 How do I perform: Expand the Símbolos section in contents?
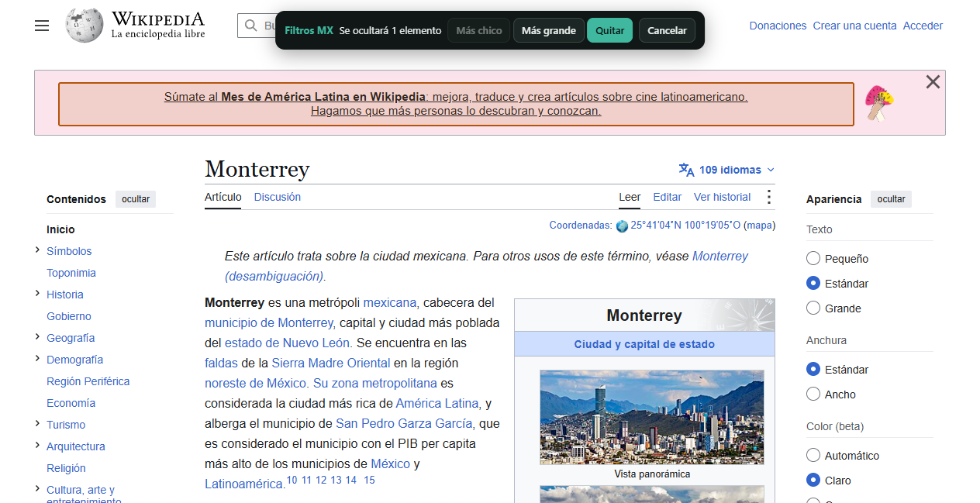pos(37,250)
